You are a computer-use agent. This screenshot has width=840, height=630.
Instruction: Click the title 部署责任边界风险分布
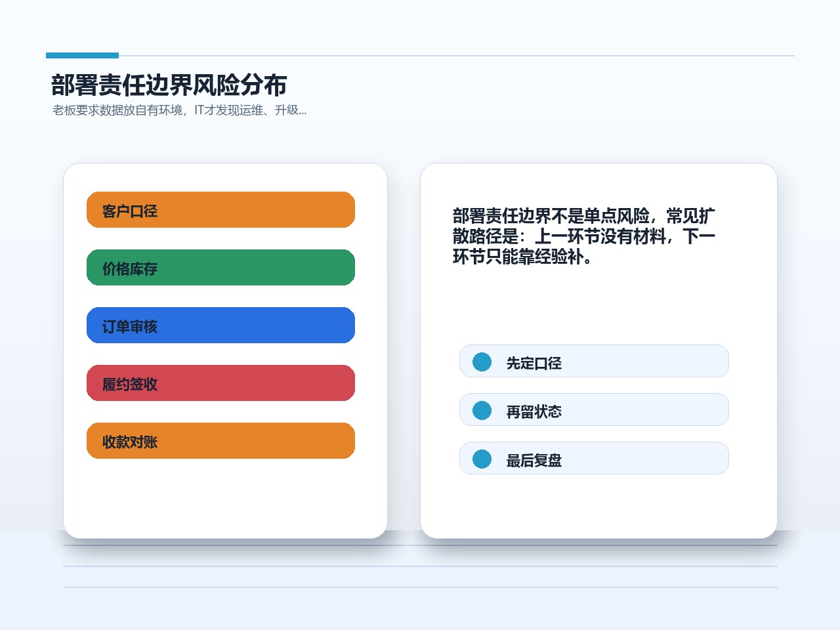coord(169,85)
